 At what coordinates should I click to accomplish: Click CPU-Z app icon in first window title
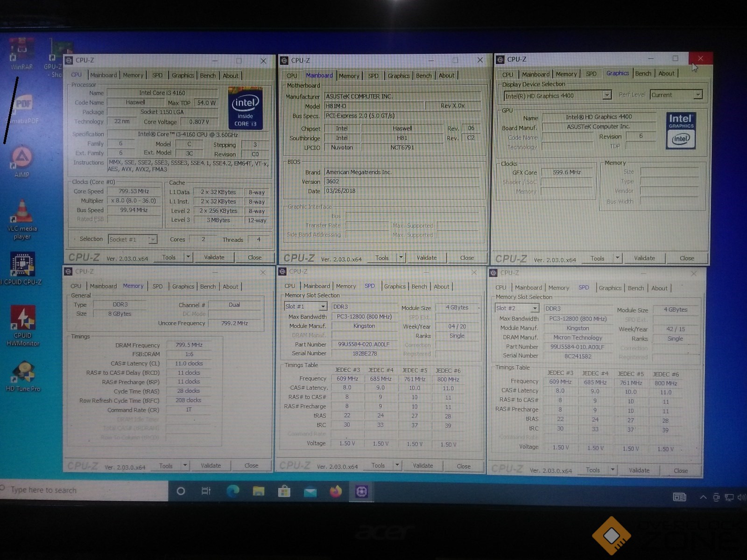tap(69, 60)
